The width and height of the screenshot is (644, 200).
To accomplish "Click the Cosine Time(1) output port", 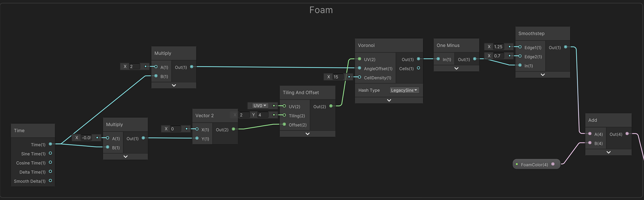I will (50, 162).
